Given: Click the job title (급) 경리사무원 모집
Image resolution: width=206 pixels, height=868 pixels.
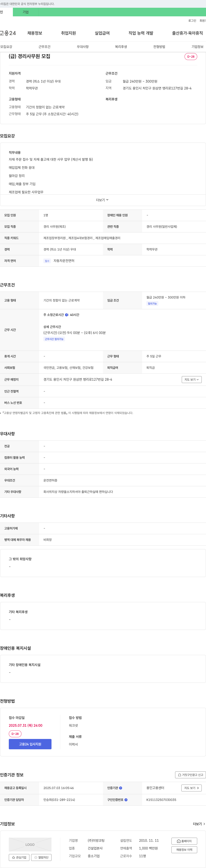Looking at the screenshot, I should point(30,56).
